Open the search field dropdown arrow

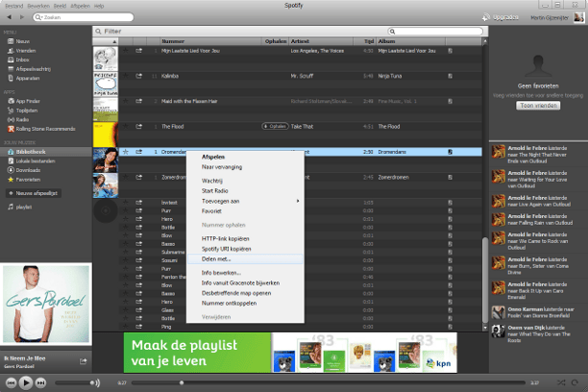(41, 17)
